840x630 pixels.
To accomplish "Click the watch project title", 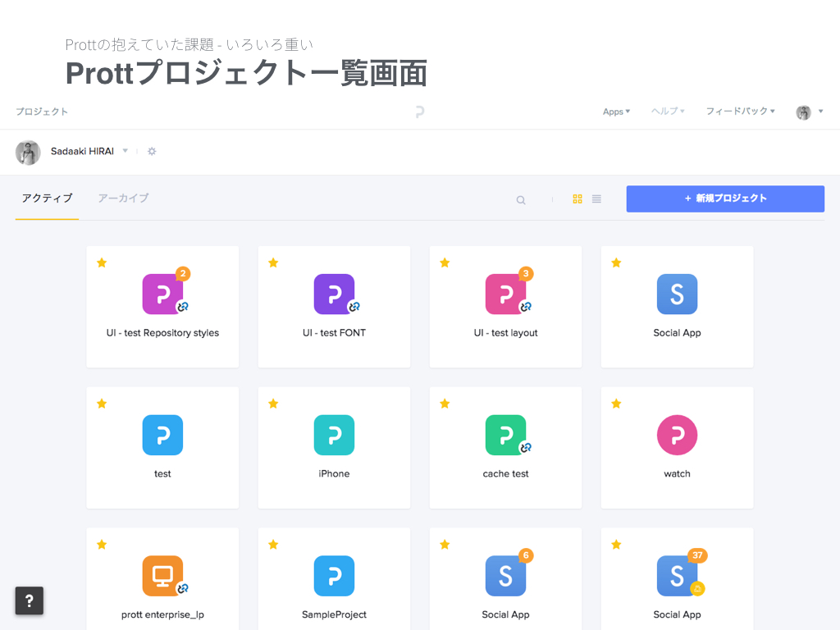I will (x=677, y=473).
